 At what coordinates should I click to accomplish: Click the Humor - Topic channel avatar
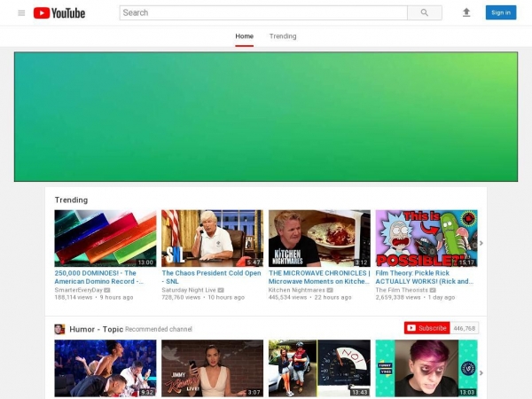59,329
